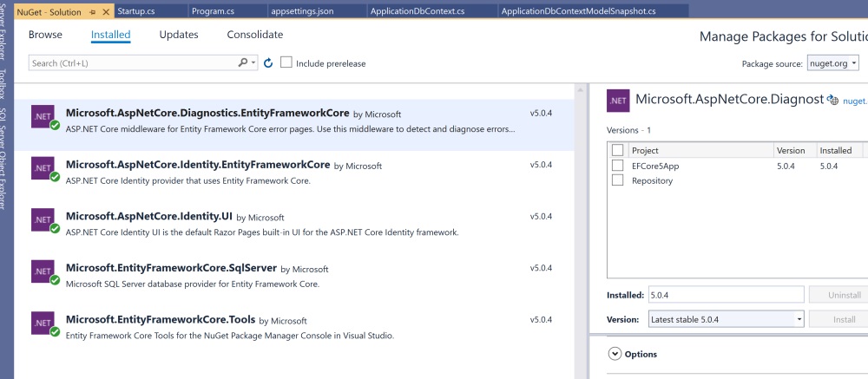Tick the Repository project checkbox
Image resolution: width=868 pixels, height=379 pixels.
(618, 180)
